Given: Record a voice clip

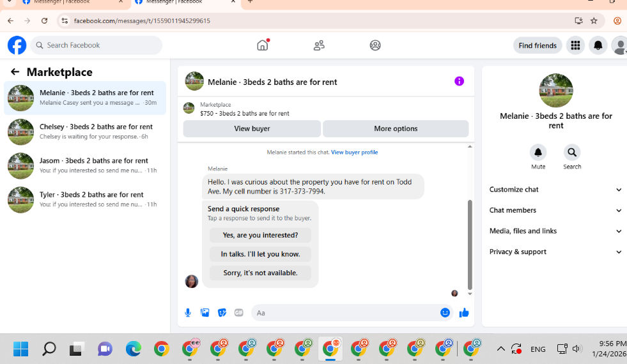Looking at the screenshot, I should point(188,313).
